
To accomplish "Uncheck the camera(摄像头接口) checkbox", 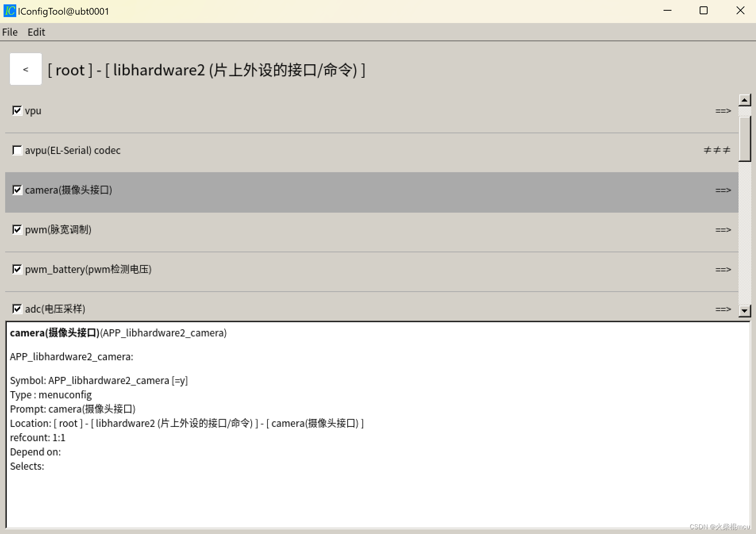I will click(17, 190).
